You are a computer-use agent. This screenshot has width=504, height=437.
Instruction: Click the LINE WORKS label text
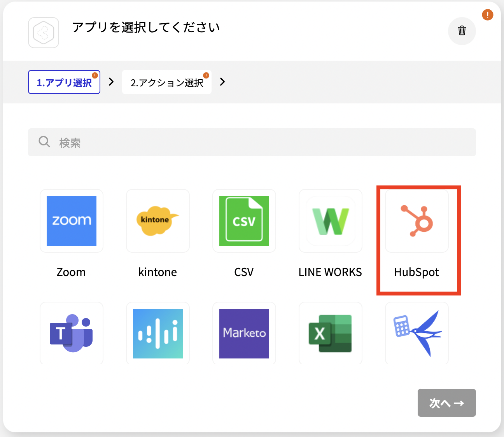(x=330, y=272)
